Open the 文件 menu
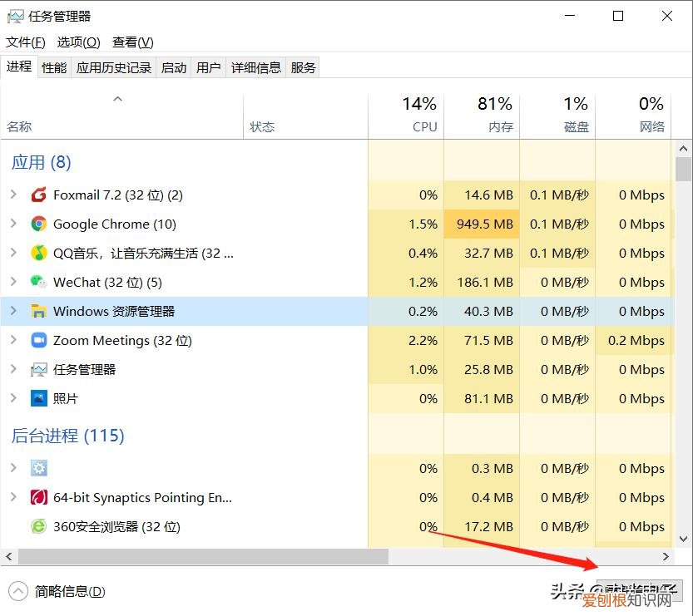The width and height of the screenshot is (693, 616). [26, 42]
